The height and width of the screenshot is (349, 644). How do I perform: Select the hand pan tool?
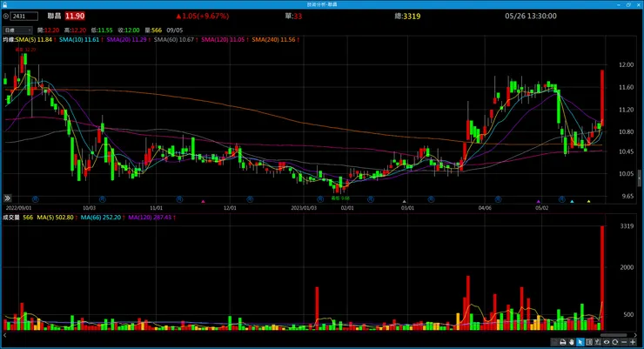coord(572,342)
